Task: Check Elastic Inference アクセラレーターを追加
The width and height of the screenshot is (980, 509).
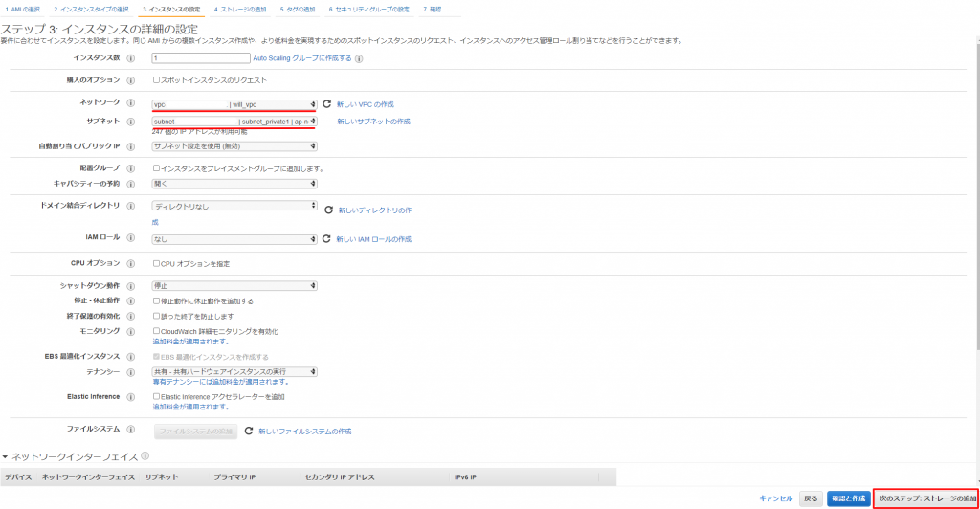Action: pos(156,396)
